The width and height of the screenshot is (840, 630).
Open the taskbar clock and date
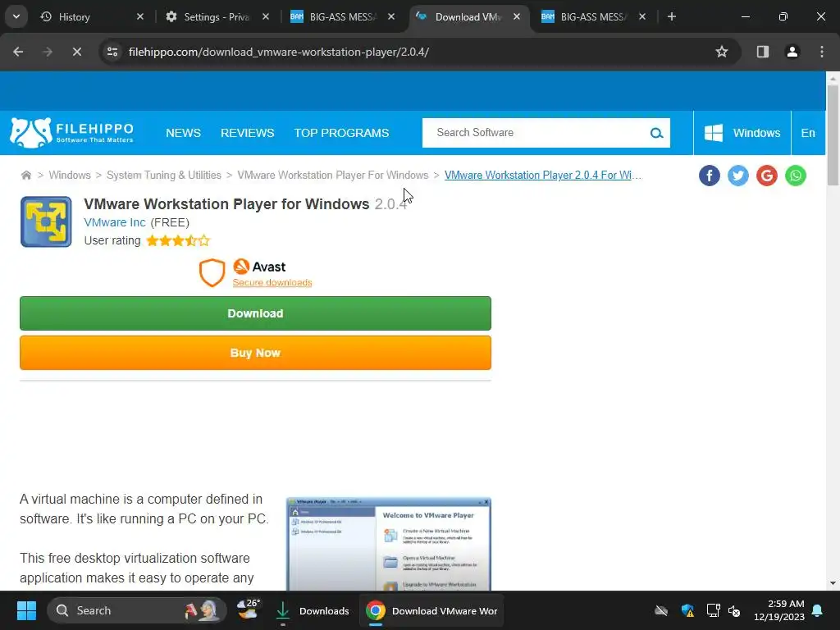[x=779, y=610]
